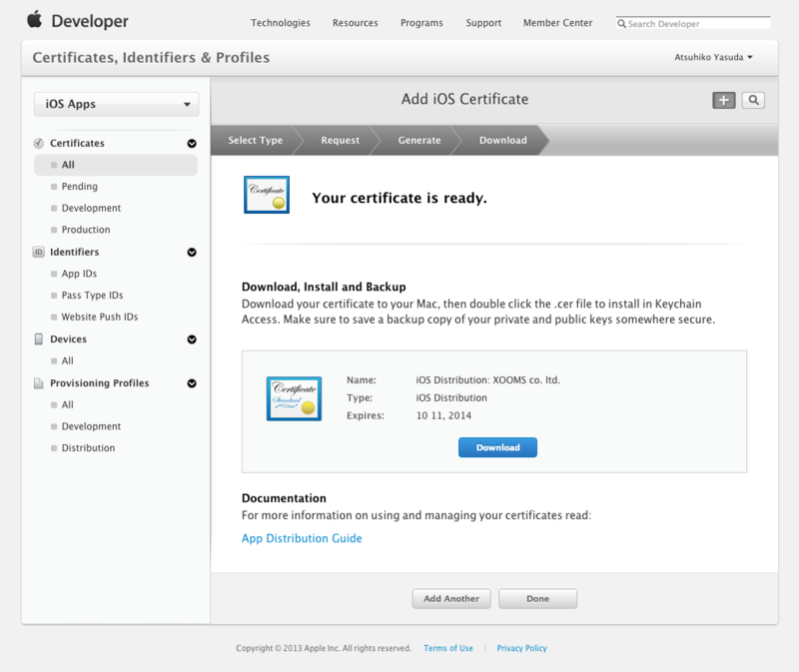
Task: Click the expiry date '10 11, 2014'
Action: 443,415
